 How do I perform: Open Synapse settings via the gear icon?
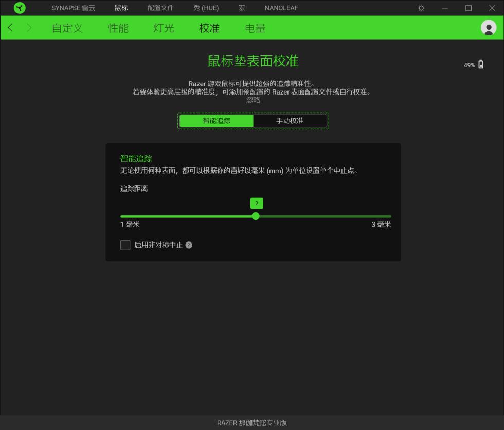coord(421,8)
